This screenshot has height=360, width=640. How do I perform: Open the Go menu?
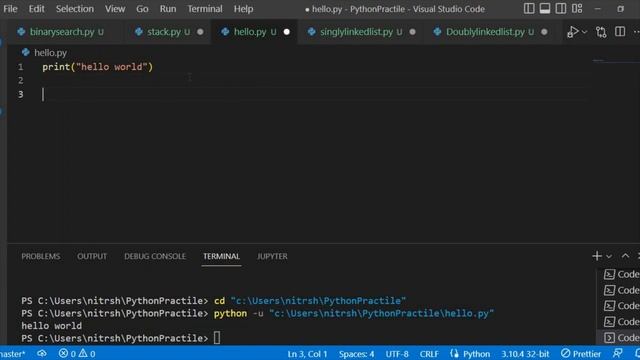point(142,9)
